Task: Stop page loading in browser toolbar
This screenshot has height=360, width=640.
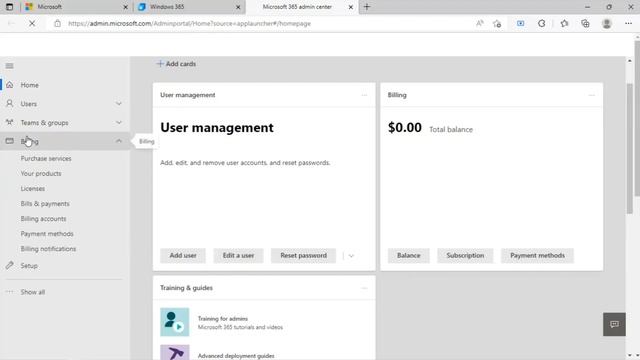Action: (x=32, y=24)
